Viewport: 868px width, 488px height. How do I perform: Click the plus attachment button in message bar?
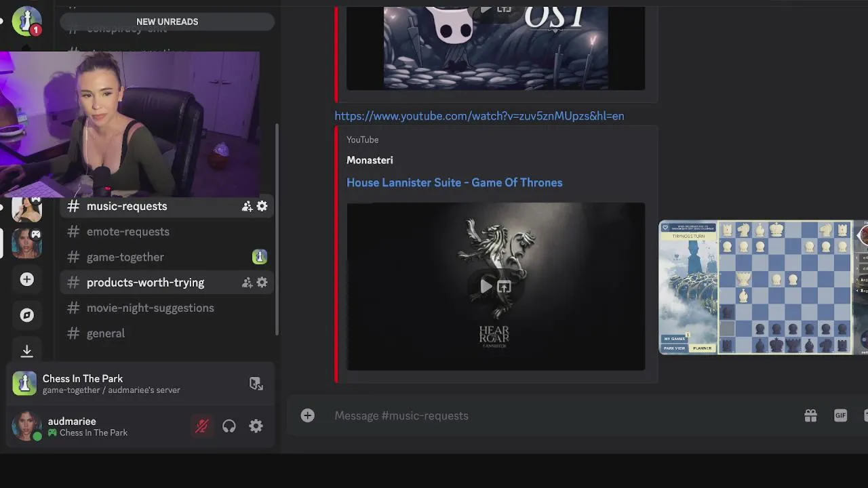(x=308, y=415)
